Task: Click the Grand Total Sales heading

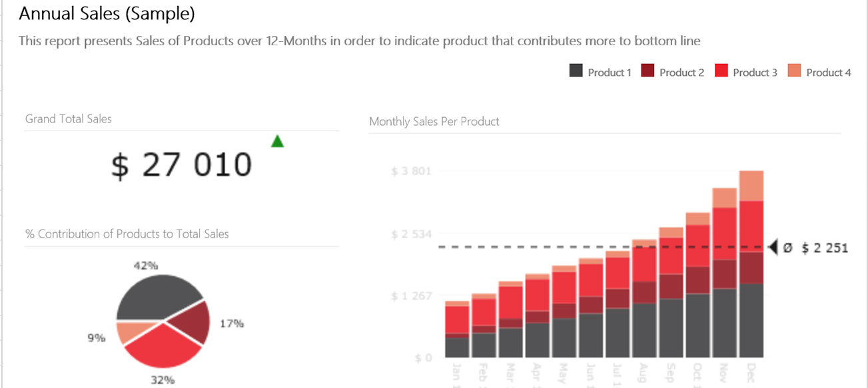Action: click(69, 118)
